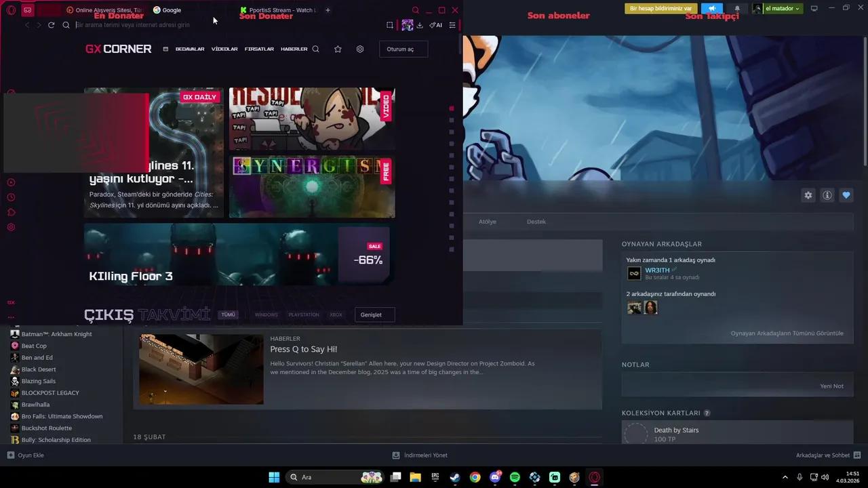Viewport: 868px width, 488px height.
Task: Mute stream audio with the speaker icon
Action: point(711,8)
